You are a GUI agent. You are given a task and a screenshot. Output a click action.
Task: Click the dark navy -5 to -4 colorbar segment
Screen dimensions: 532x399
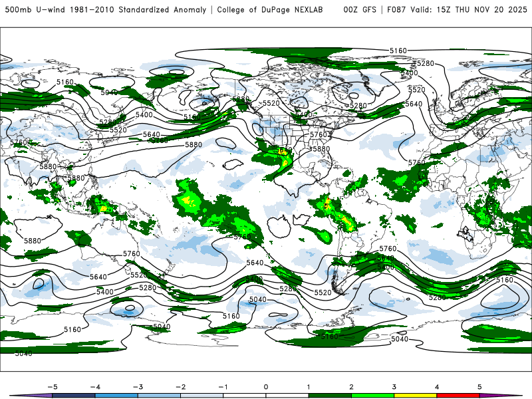74,396
